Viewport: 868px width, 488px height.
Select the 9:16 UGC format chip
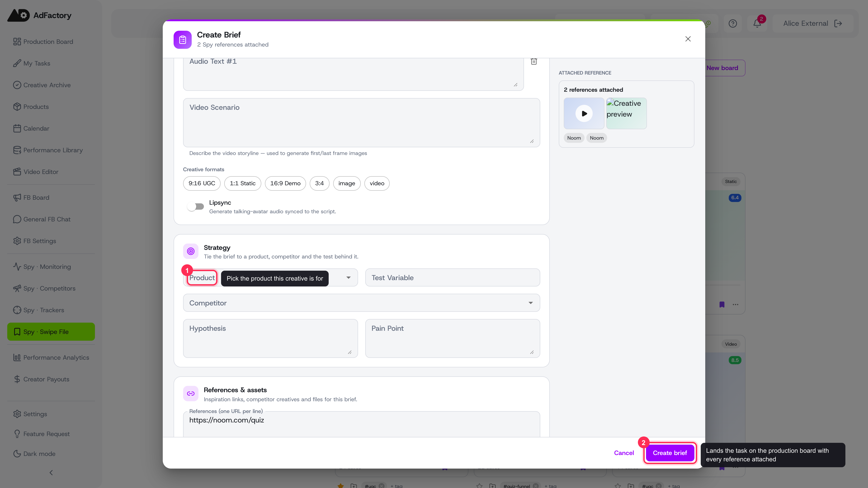tap(201, 183)
